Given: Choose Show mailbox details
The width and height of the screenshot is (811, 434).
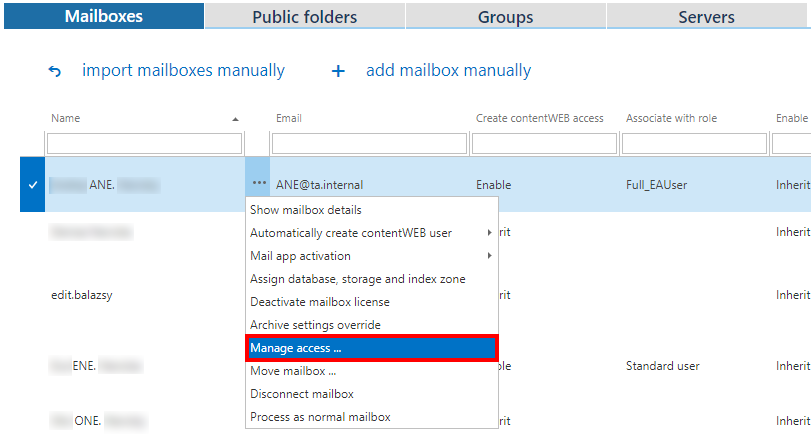Looking at the screenshot, I should pyautogui.click(x=306, y=210).
